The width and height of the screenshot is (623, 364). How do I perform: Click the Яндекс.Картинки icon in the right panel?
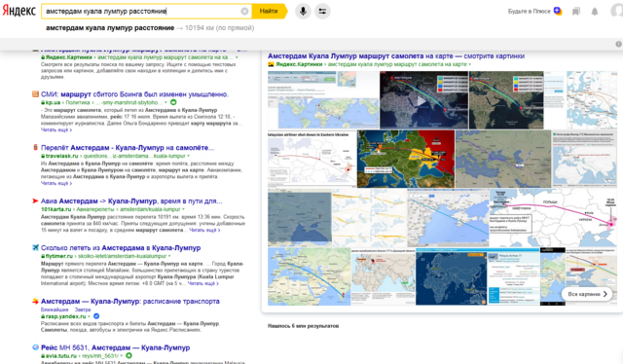[271, 64]
